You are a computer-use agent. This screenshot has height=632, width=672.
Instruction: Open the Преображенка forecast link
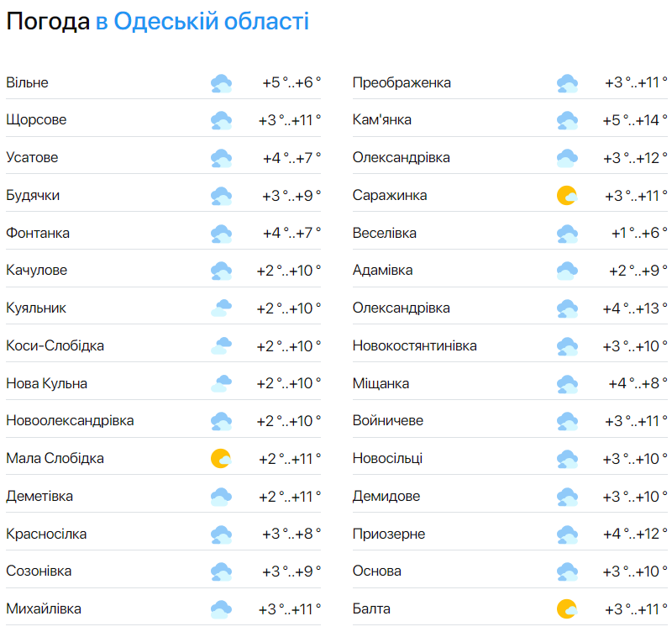pos(402,83)
